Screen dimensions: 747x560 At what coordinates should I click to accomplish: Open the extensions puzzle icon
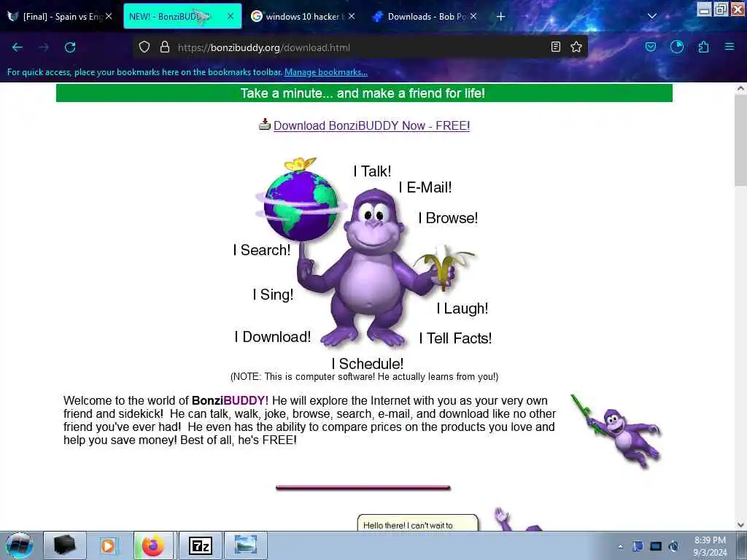point(703,47)
